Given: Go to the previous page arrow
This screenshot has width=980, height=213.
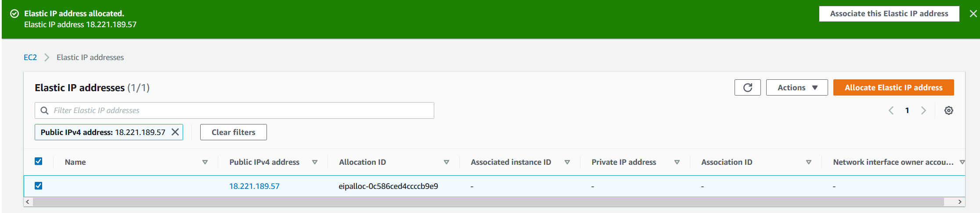Looking at the screenshot, I should click(x=891, y=110).
